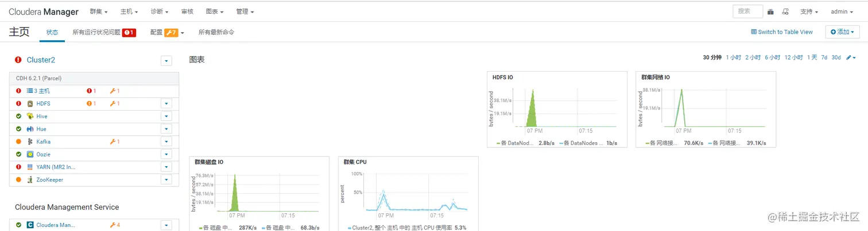Open the HDFS wrench configuration issue indicator

(115, 104)
